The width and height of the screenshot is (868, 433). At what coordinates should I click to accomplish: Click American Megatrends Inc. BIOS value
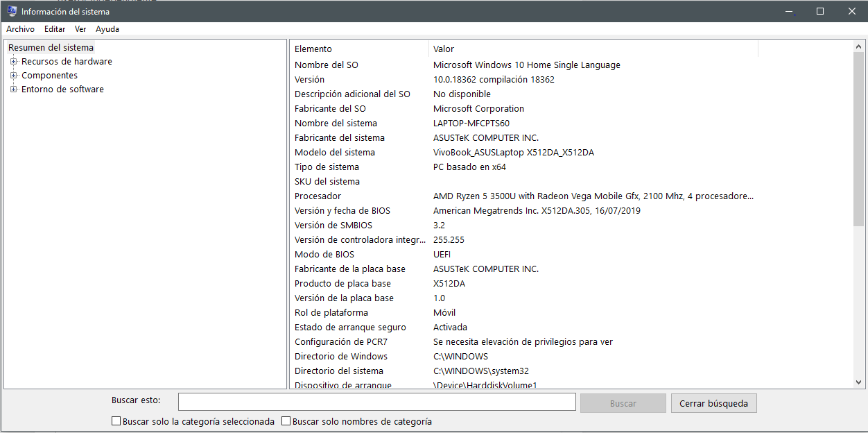pyautogui.click(x=537, y=211)
